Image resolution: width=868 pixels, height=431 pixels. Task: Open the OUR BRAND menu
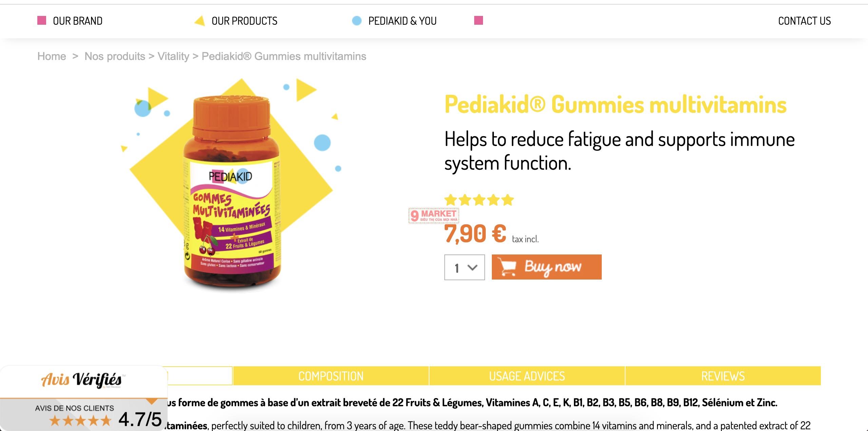click(78, 21)
